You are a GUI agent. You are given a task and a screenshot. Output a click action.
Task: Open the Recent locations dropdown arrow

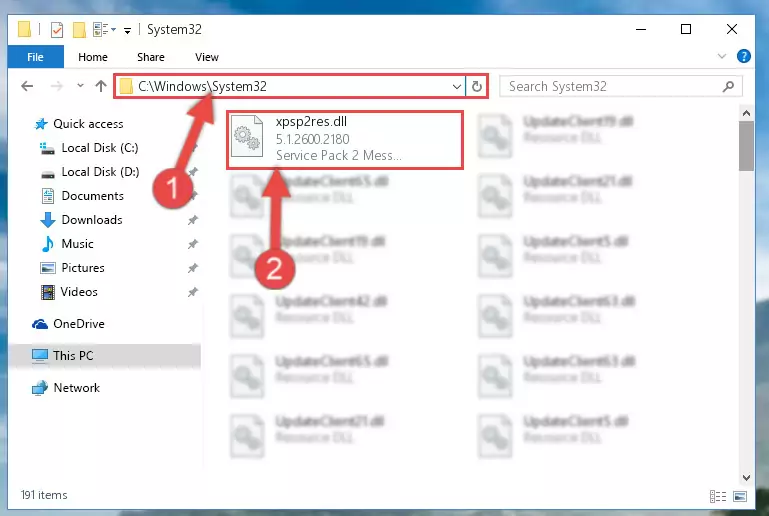(x=80, y=86)
